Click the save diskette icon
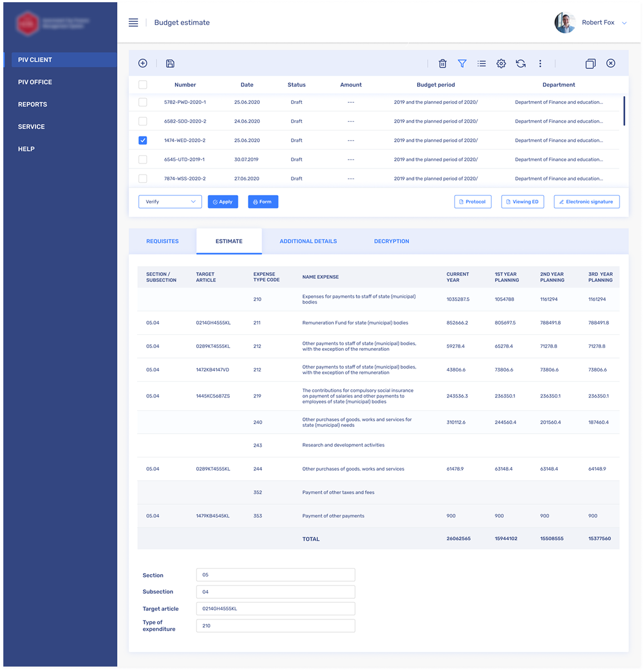 tap(170, 63)
